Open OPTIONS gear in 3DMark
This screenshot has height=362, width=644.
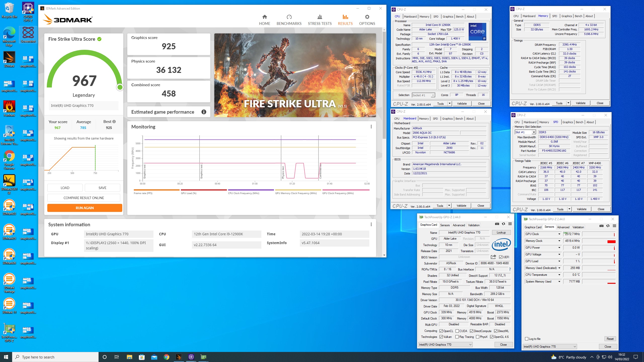pos(367,20)
